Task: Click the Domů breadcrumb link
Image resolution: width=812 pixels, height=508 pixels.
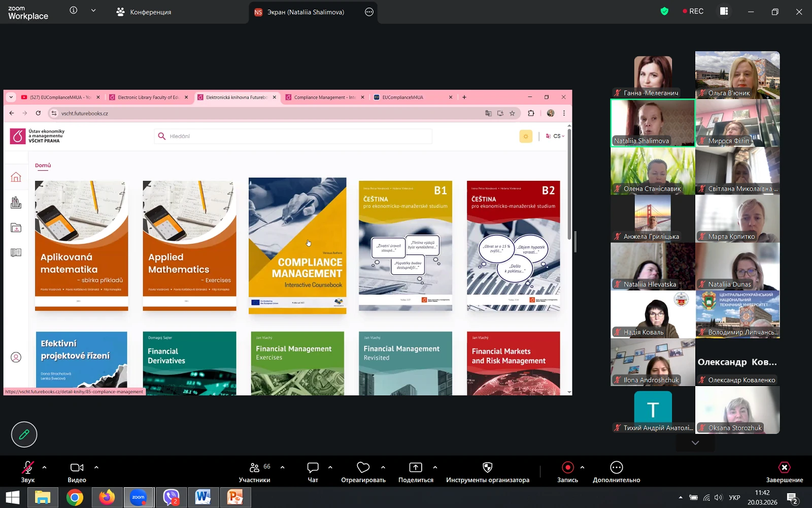Action: tap(43, 166)
